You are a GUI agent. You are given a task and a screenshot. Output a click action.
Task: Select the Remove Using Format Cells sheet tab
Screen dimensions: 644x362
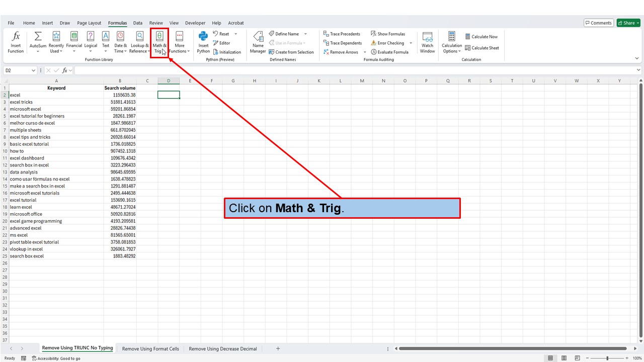(x=150, y=348)
